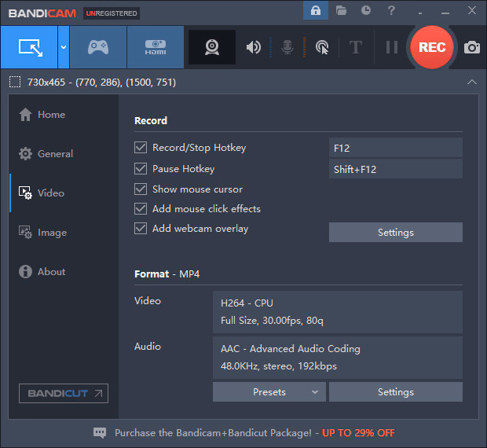Click the chat bubble icon in the footer
Viewport: 487px width, 448px height.
(100, 432)
